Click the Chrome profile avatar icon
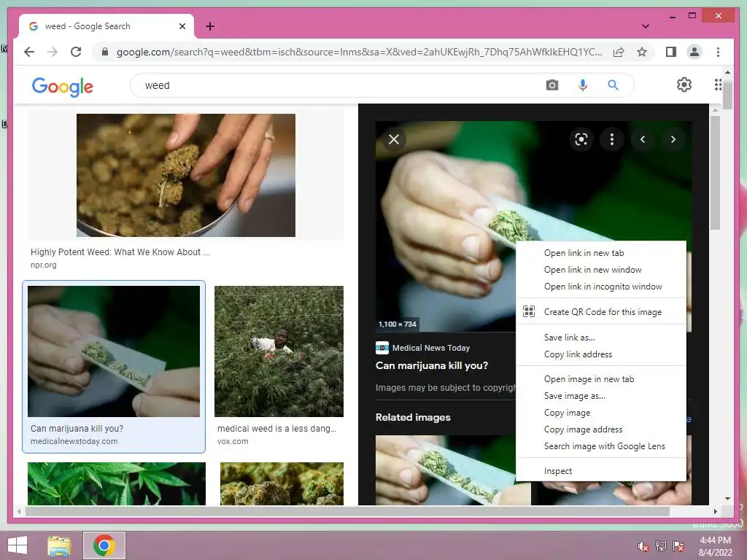Image resolution: width=747 pixels, height=560 pixels. 694,52
